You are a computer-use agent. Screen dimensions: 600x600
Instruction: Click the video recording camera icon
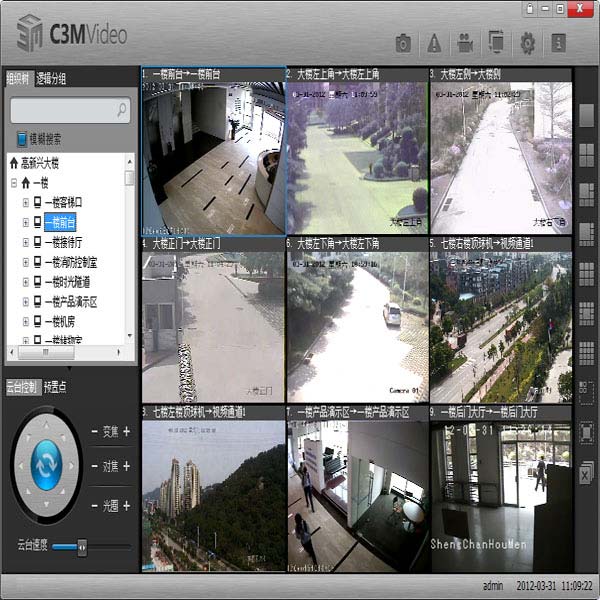tap(465, 43)
